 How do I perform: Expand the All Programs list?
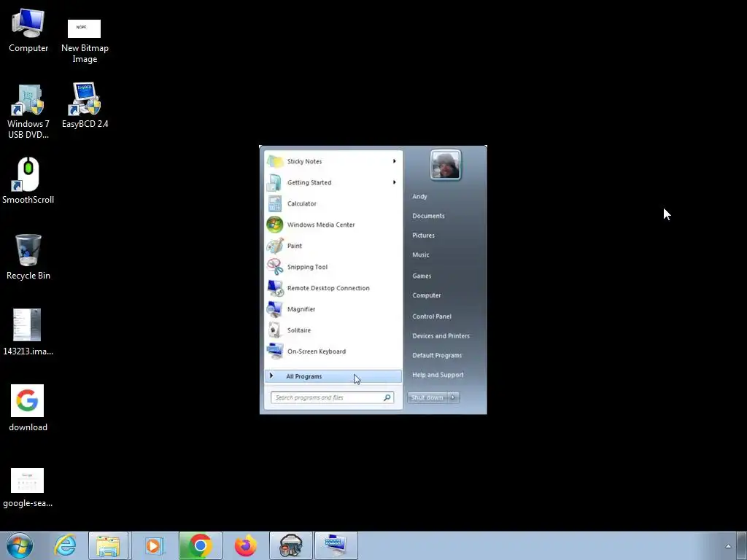point(333,376)
